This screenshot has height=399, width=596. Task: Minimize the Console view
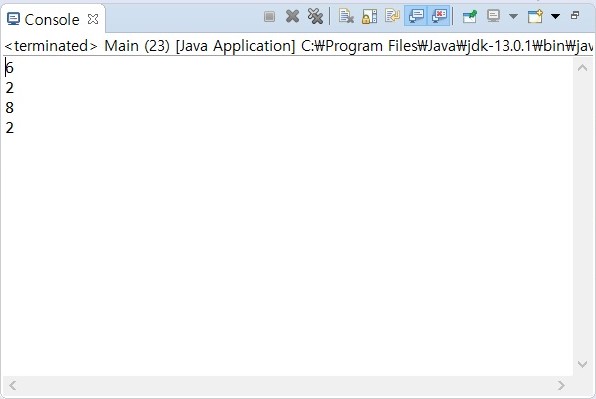[x=575, y=15]
